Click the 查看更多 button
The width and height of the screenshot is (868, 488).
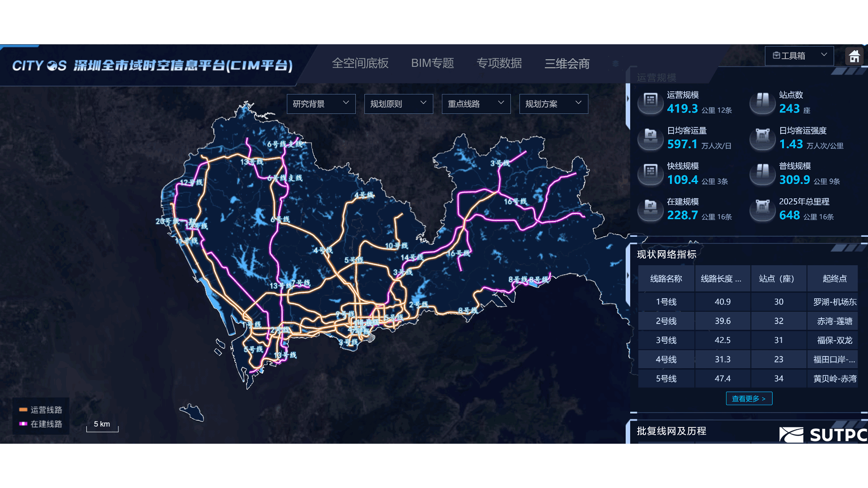point(749,399)
